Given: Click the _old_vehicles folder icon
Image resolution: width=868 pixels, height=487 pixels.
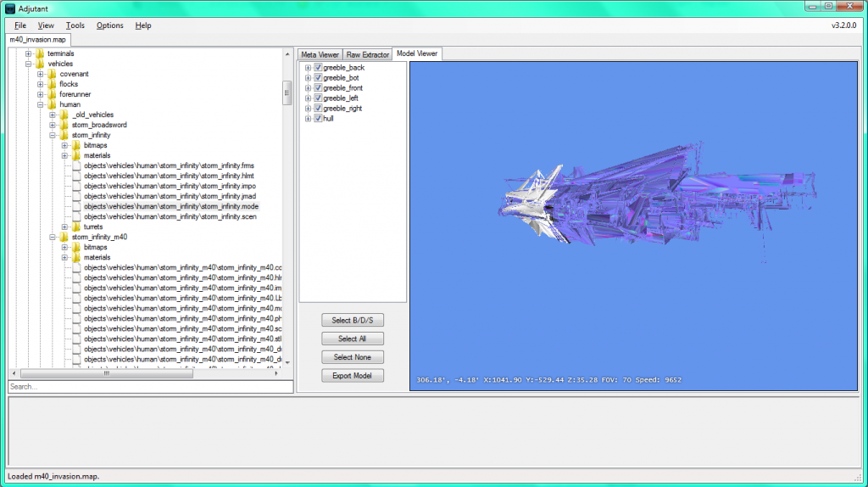Looking at the screenshot, I should pyautogui.click(x=64, y=115).
